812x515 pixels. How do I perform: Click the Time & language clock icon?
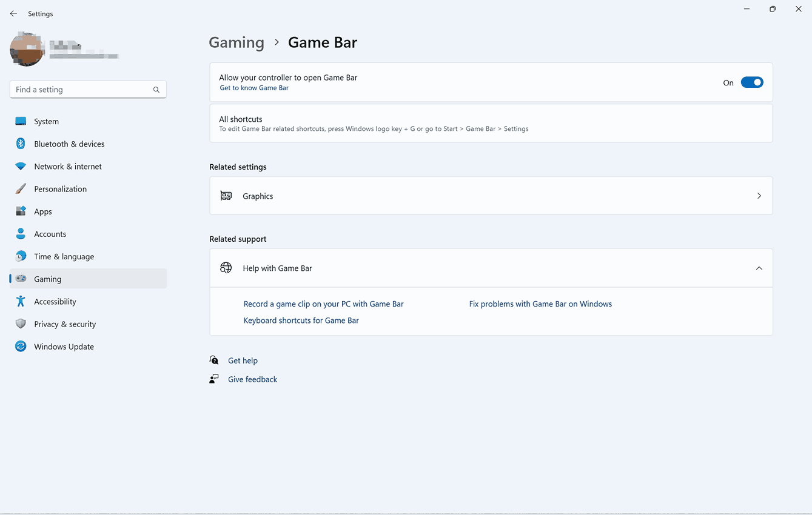pos(21,256)
